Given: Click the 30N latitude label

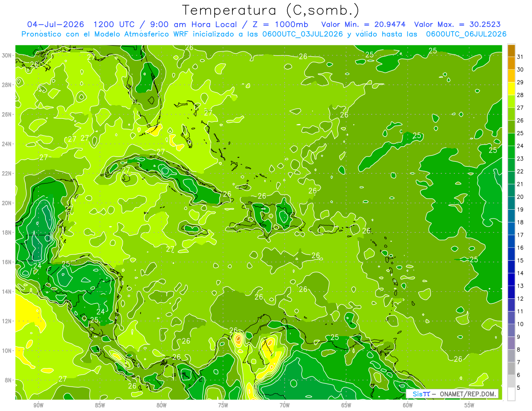Looking at the screenshot, I should coord(7,55).
